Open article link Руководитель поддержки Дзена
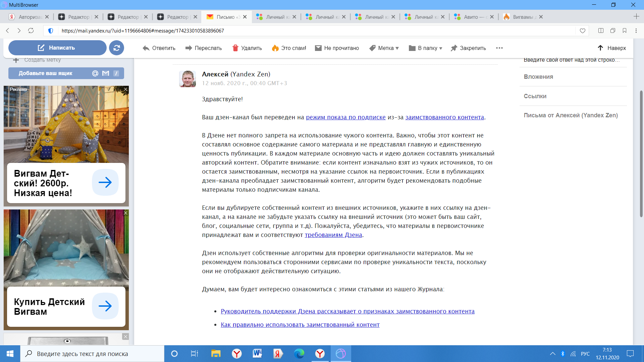644x362 pixels. [347, 311]
